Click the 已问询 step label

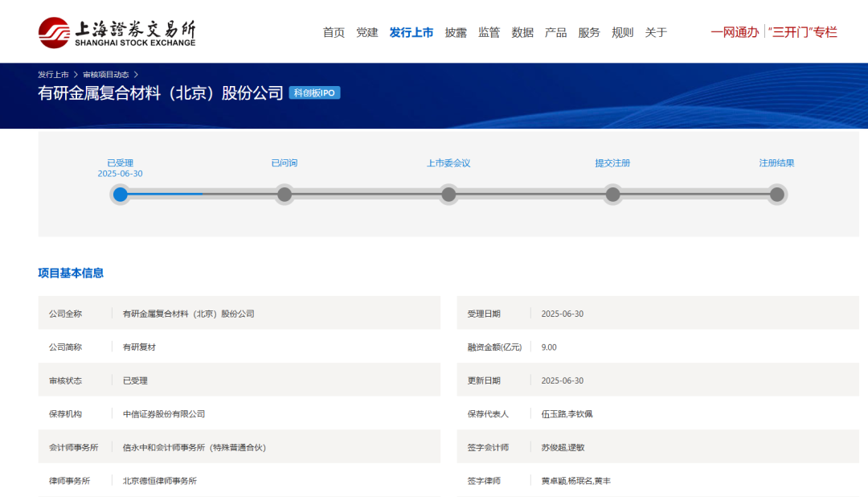click(285, 163)
